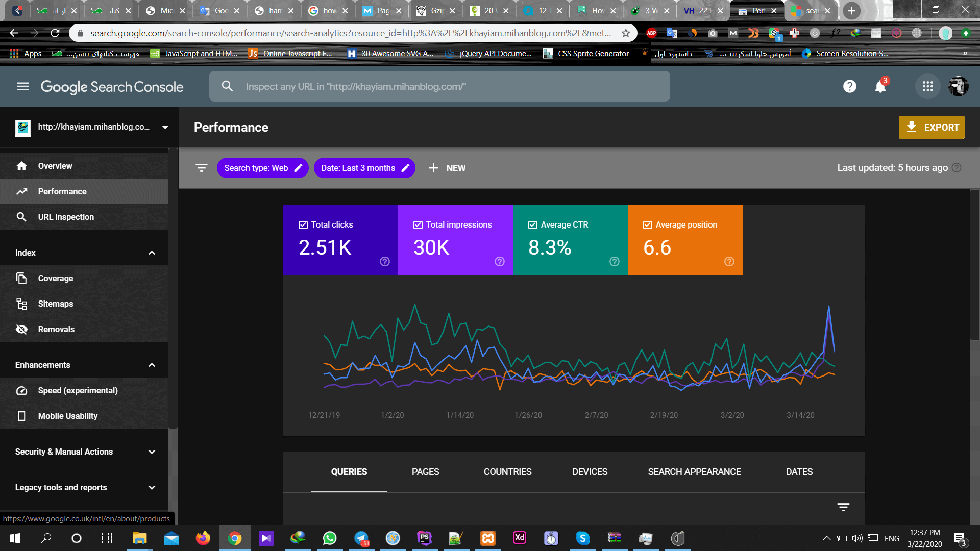Click the Google Search Console logo
The width and height of the screenshot is (980, 551).
(112, 87)
